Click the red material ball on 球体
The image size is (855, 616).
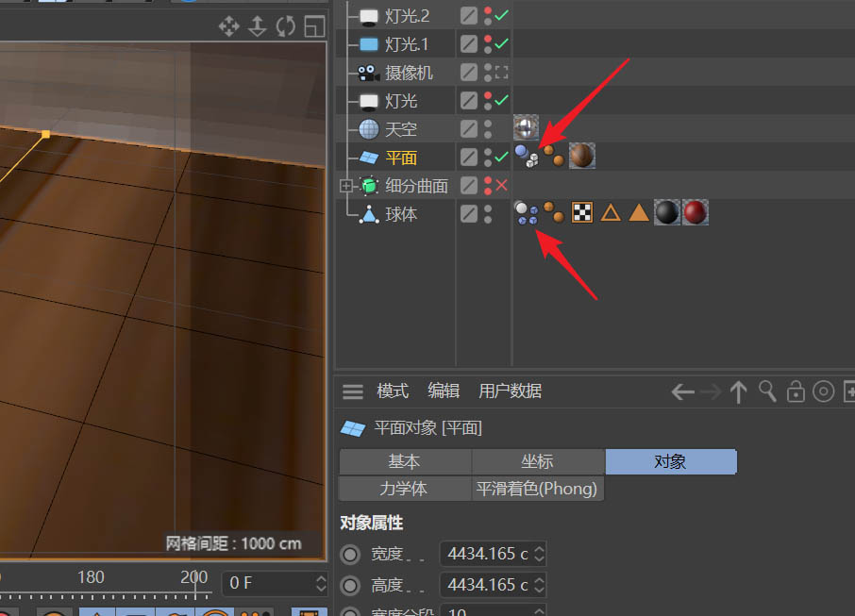click(x=695, y=212)
